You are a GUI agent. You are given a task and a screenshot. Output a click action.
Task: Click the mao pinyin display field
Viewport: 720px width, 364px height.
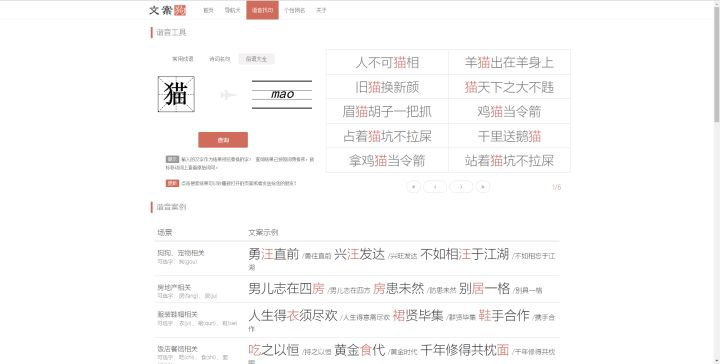tap(282, 94)
